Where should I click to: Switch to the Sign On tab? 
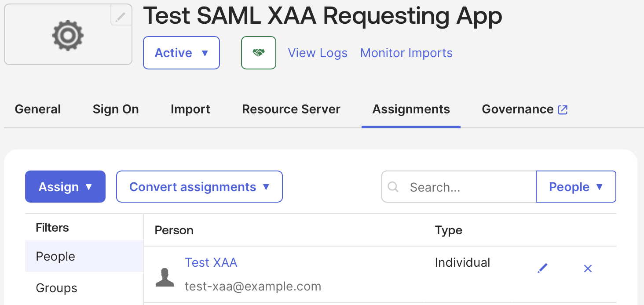[x=116, y=109]
